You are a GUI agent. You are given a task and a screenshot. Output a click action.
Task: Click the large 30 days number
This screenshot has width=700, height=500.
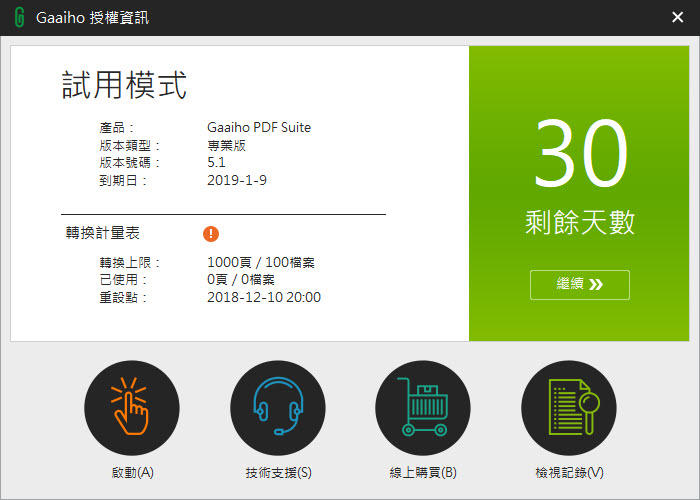click(x=580, y=152)
